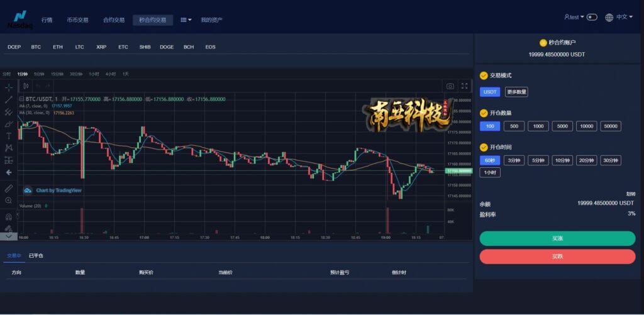644x315 pixels.
Task: Click the red 买跌 buy-down button
Action: click(557, 257)
